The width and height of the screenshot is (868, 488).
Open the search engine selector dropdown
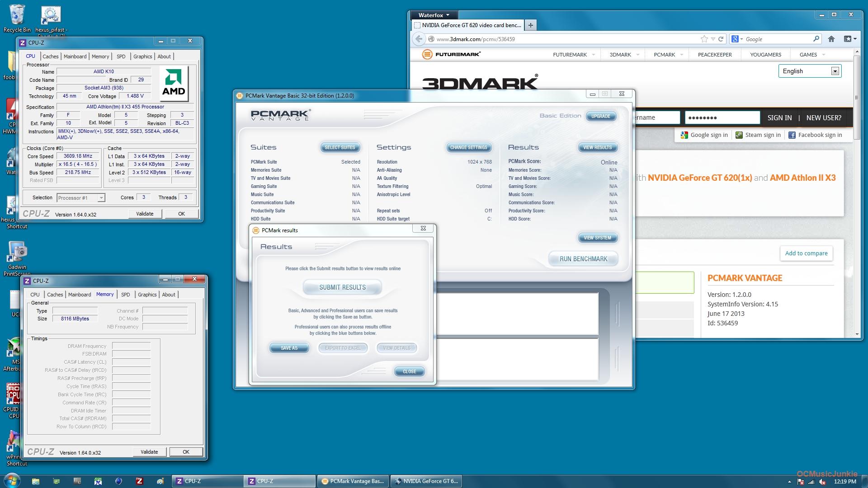(737, 39)
